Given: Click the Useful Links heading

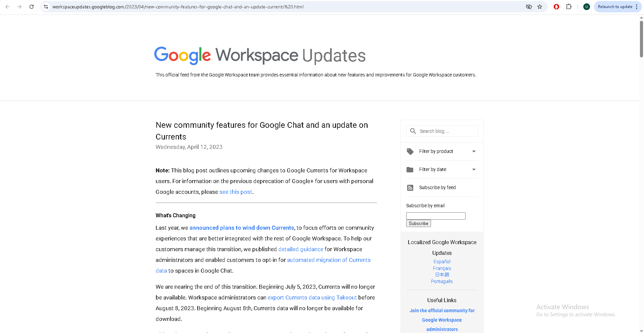Looking at the screenshot, I should tap(442, 300).
